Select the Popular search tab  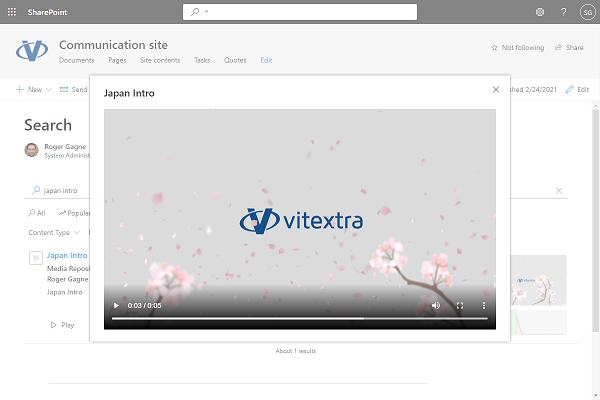point(74,213)
